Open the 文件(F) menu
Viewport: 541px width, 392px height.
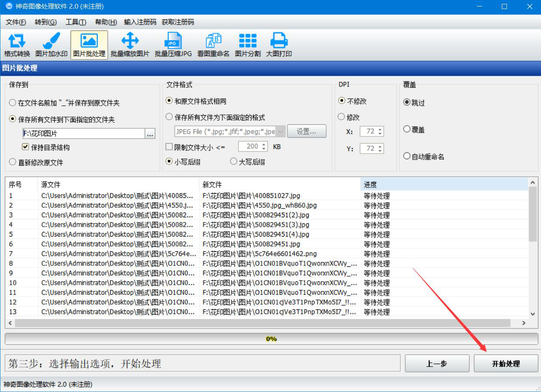[16, 22]
